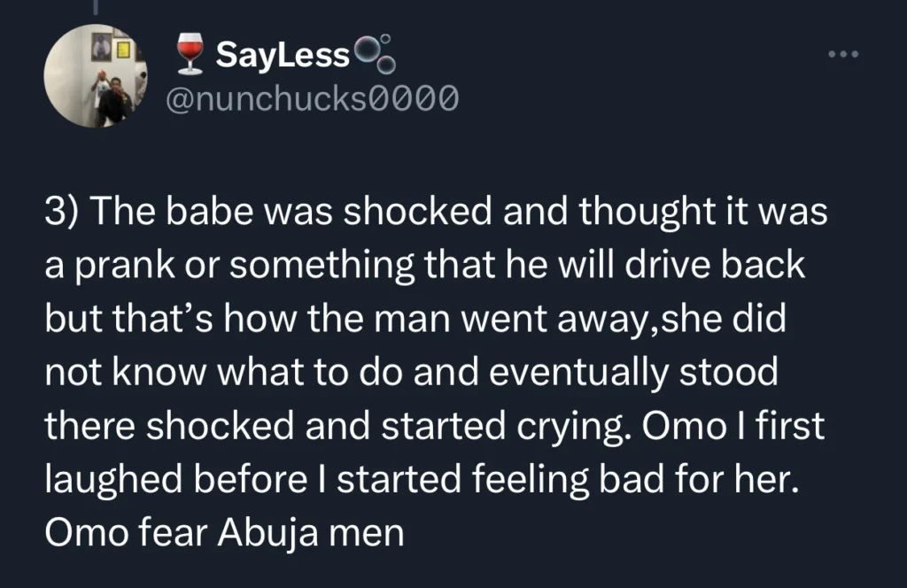Click the rightmost dot of the overflow icon
Screen dimensions: 907x588
tap(856, 53)
